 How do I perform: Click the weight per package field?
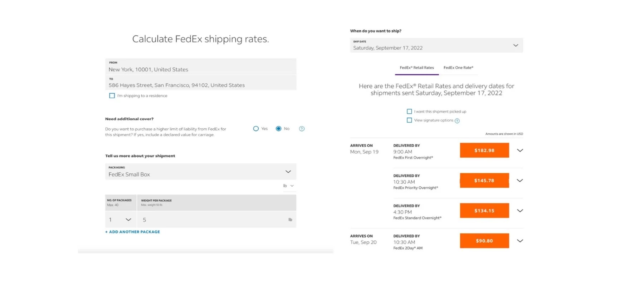pos(216,220)
